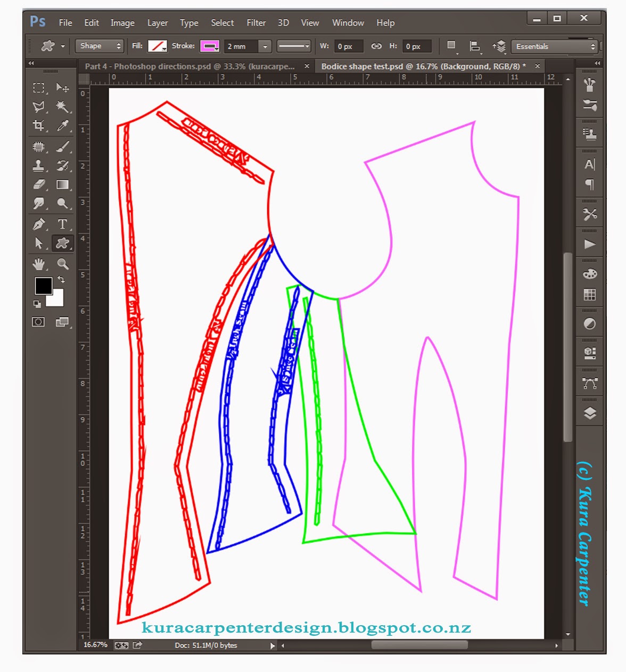Open the Actions panel from the right sidebar
The width and height of the screenshot is (626, 672).
point(589,245)
